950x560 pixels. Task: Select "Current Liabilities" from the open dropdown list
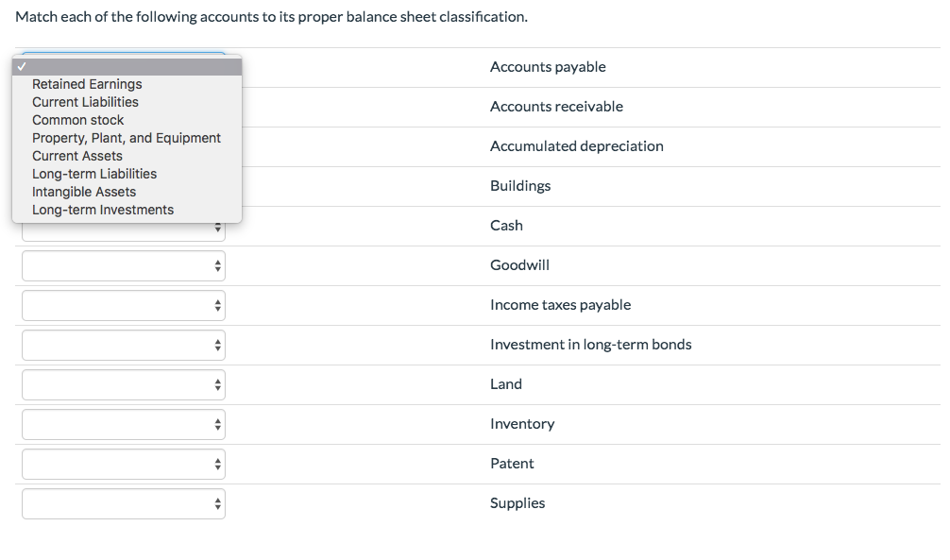pyautogui.click(x=85, y=102)
